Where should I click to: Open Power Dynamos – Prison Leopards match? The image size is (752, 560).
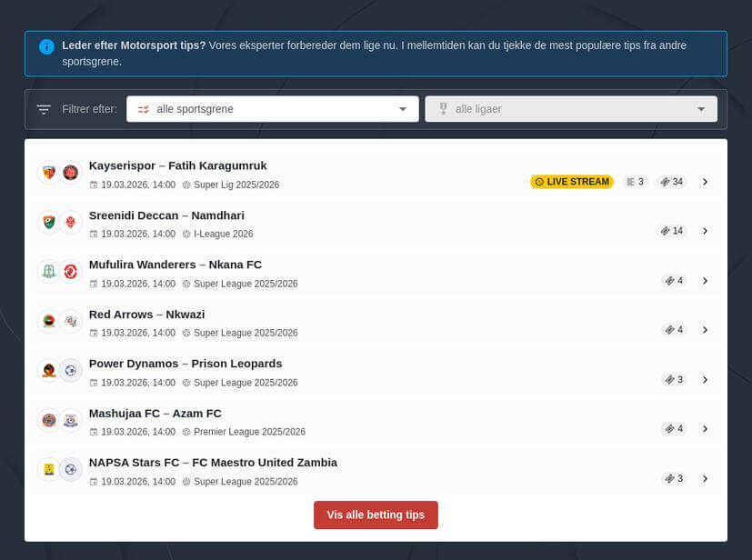(x=376, y=372)
